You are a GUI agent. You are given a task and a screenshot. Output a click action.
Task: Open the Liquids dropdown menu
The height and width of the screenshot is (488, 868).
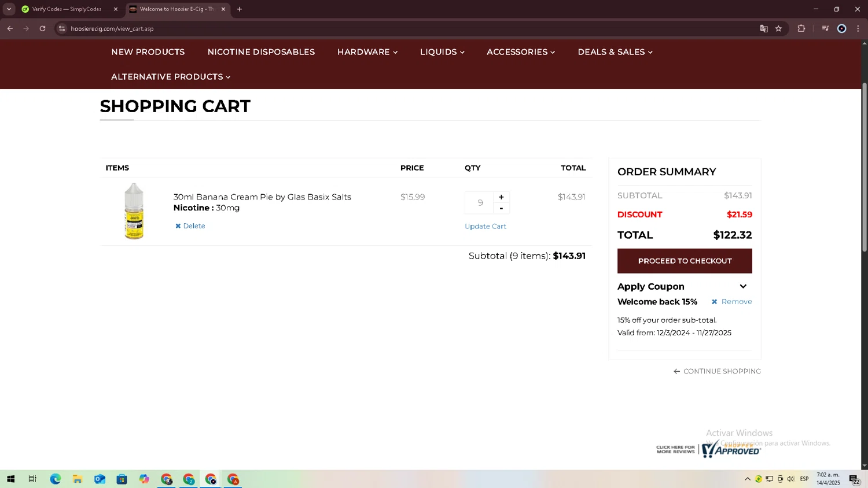(x=442, y=52)
